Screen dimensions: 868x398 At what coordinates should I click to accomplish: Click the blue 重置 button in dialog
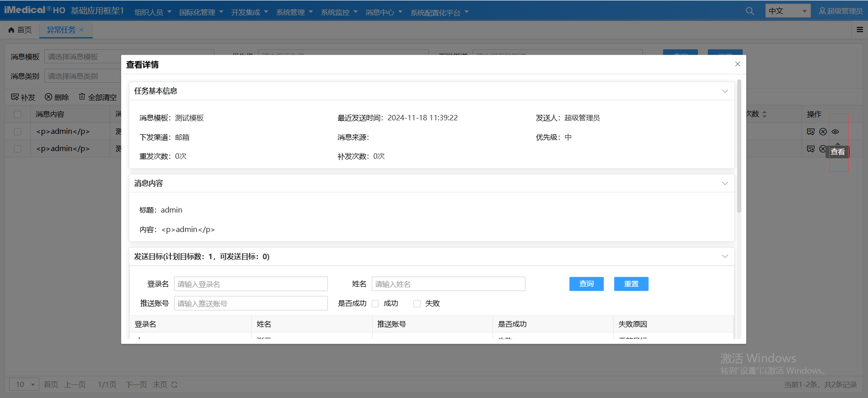point(631,284)
